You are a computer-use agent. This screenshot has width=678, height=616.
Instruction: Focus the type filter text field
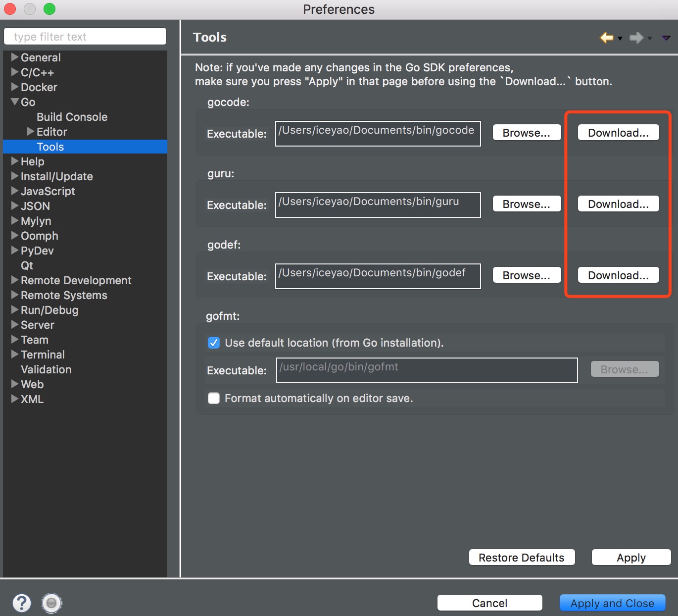tap(85, 37)
